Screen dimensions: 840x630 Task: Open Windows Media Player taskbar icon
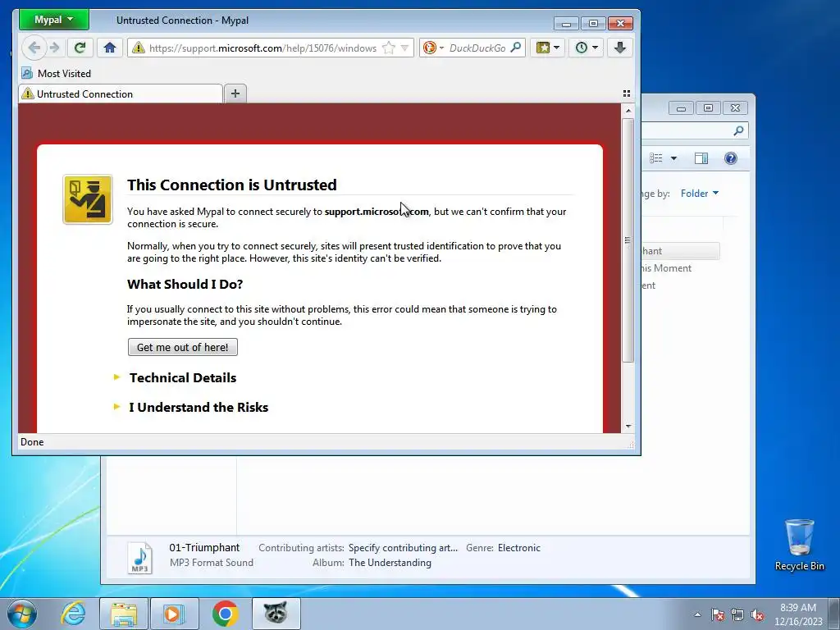[x=174, y=614]
